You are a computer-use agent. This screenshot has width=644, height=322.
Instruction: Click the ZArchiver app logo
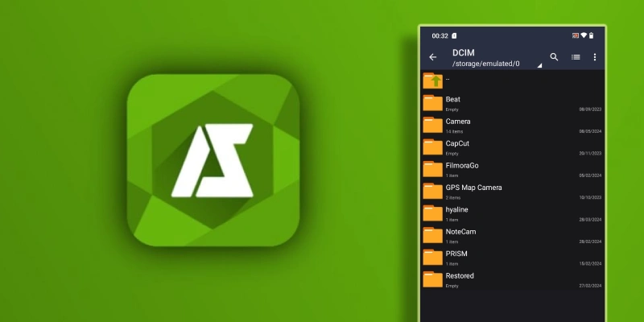pos(213,160)
